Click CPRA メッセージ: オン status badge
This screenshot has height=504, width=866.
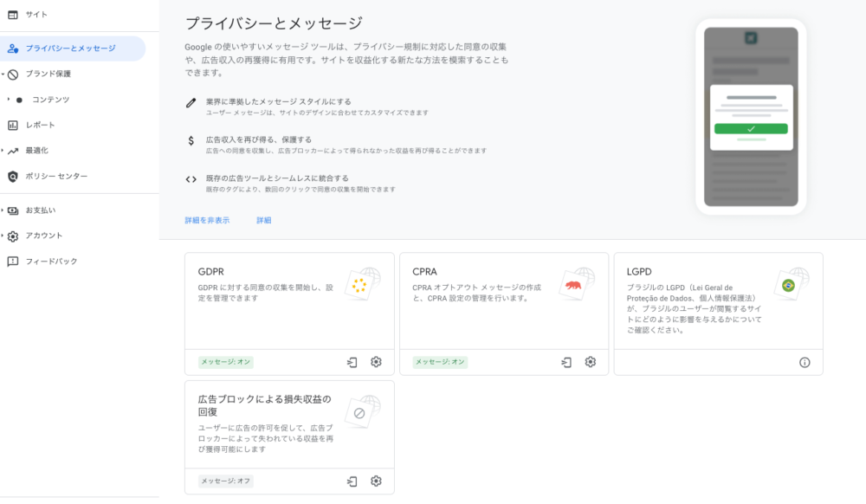[440, 362]
